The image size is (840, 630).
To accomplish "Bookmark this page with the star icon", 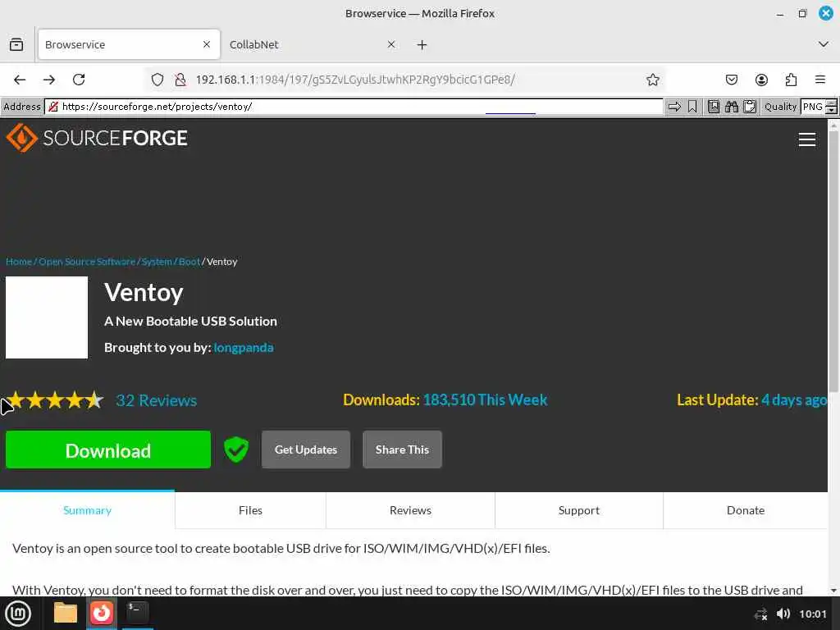I will [x=652, y=80].
